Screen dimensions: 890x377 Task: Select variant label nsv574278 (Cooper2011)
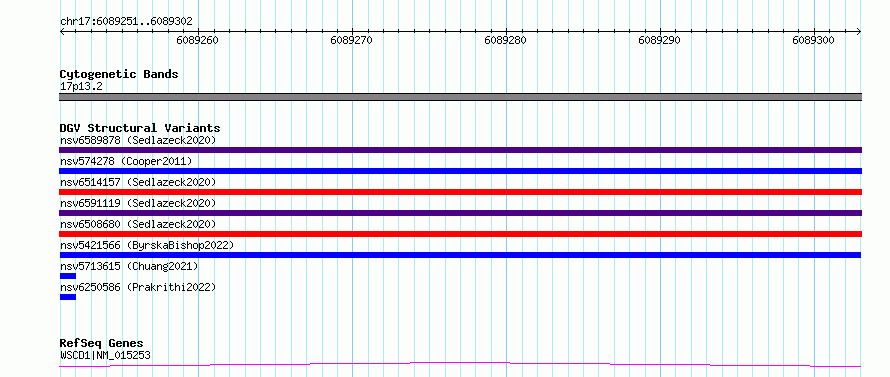[x=126, y=161]
